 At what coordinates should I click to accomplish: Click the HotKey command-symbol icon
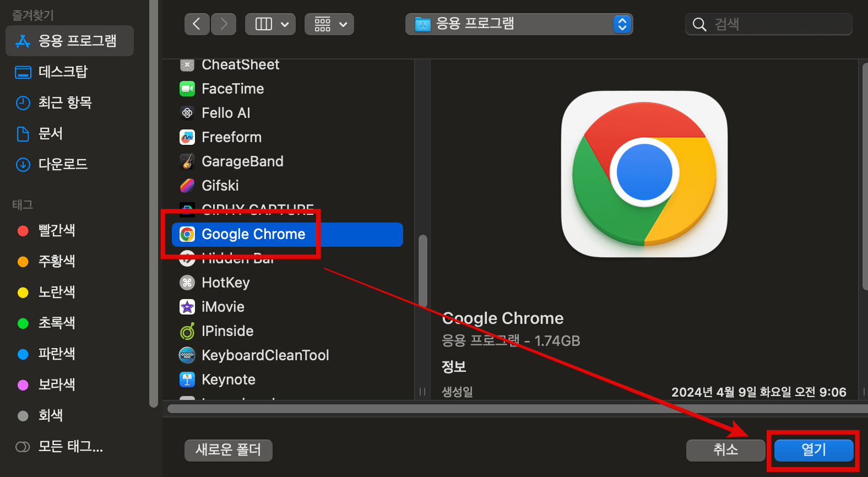point(187,283)
